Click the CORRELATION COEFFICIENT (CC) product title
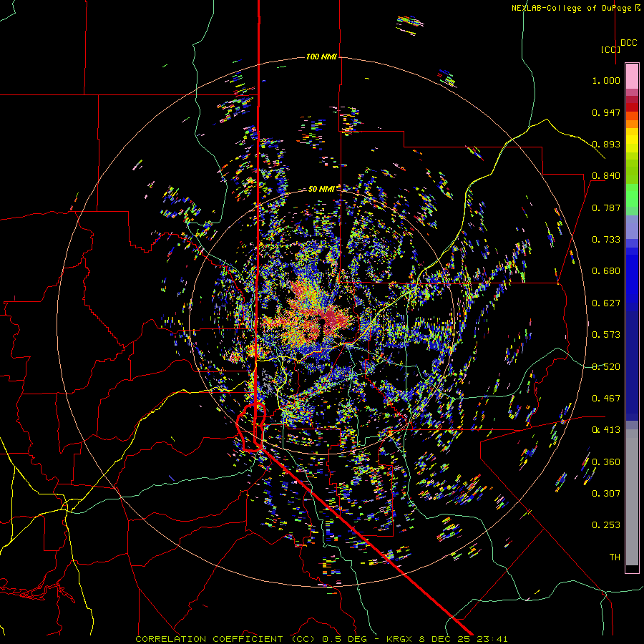Viewport: 644px width, 644px height. [224, 639]
